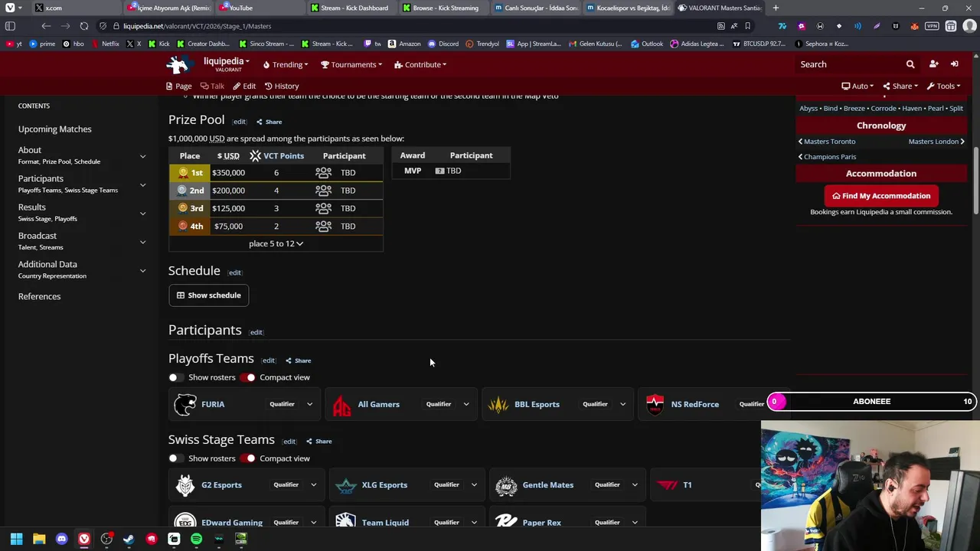Click the Gentle Mates team logo
Screen dimensions: 980x551
coord(506,485)
